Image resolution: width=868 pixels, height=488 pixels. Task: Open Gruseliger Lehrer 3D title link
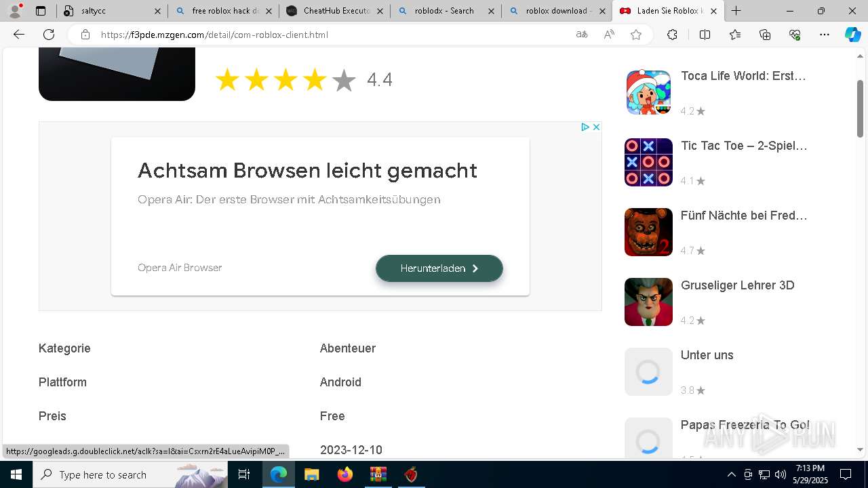737,285
